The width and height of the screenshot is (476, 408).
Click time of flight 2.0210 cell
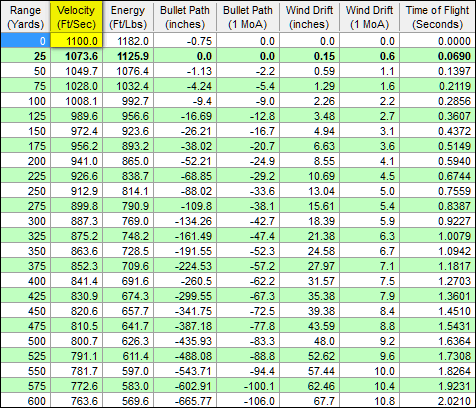pos(438,400)
